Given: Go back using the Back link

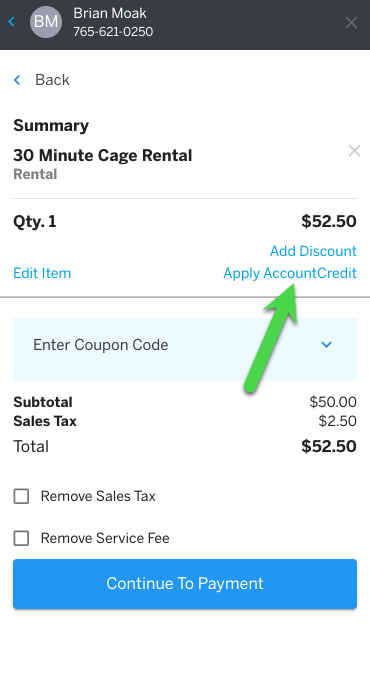Looking at the screenshot, I should (52, 80).
